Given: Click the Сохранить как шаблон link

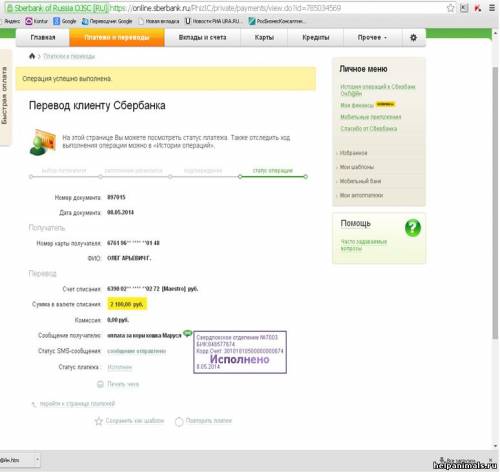Looking at the screenshot, I should click(x=135, y=421).
